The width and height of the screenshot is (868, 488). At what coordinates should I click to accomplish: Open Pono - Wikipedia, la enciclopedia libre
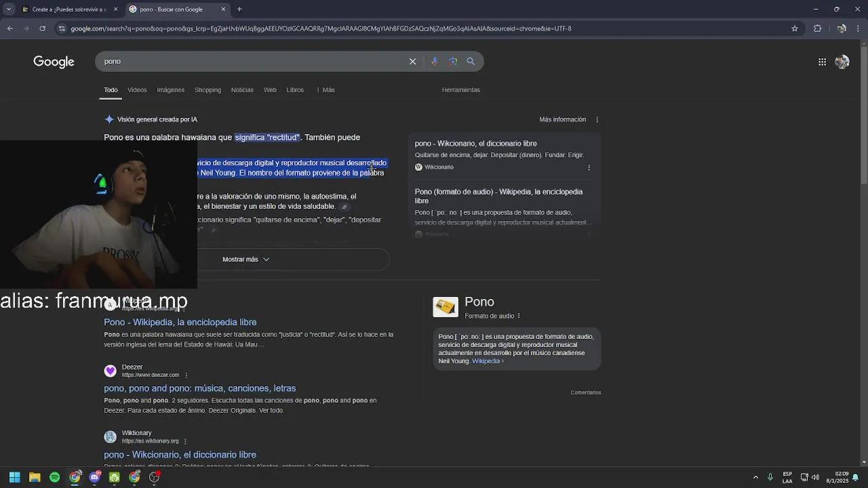point(180,323)
